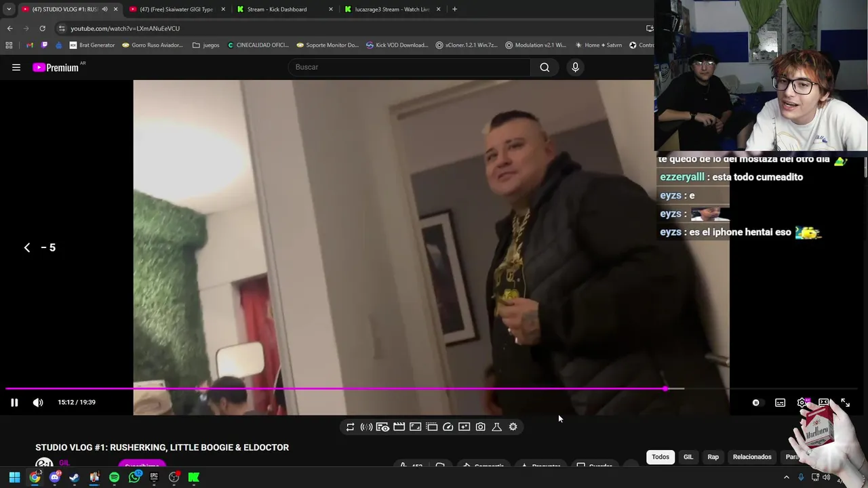The height and width of the screenshot is (488, 868).
Task: Open Soporte Monitor bookmark
Action: [x=328, y=45]
